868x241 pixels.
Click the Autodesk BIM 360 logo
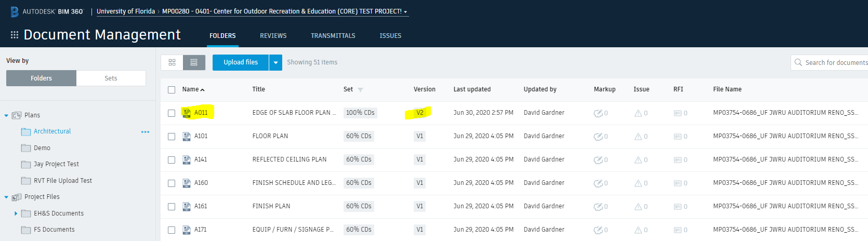(47, 11)
